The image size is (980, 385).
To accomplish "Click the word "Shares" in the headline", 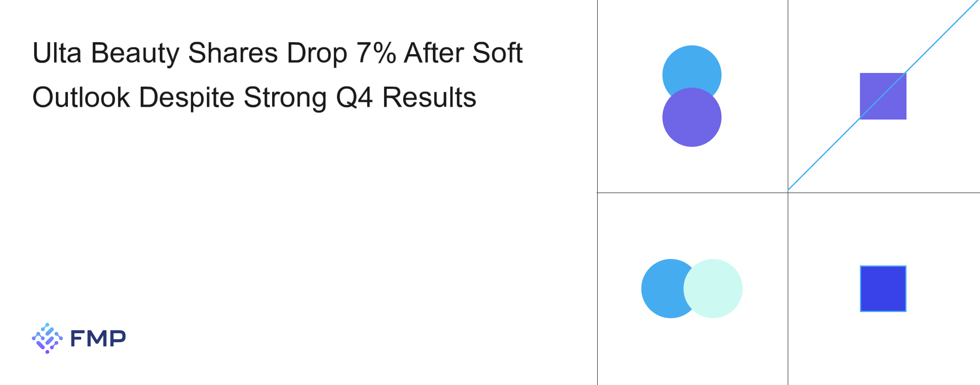I will pyautogui.click(x=233, y=53).
